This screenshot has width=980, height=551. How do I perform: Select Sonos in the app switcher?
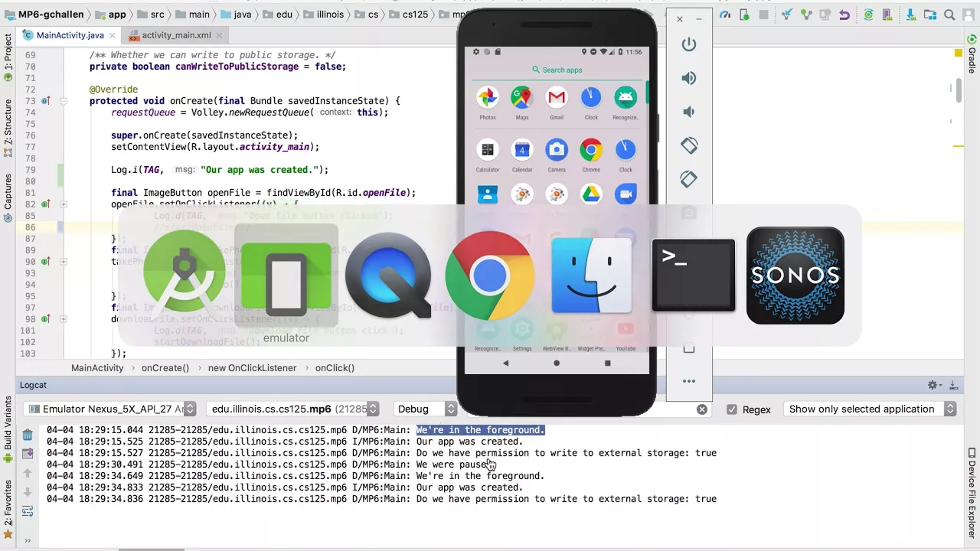pyautogui.click(x=795, y=275)
